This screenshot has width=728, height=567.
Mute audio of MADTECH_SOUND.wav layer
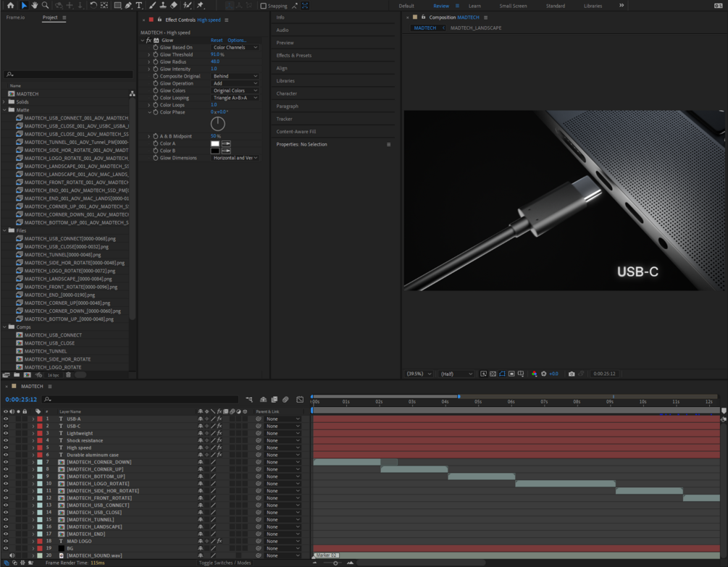click(x=12, y=555)
